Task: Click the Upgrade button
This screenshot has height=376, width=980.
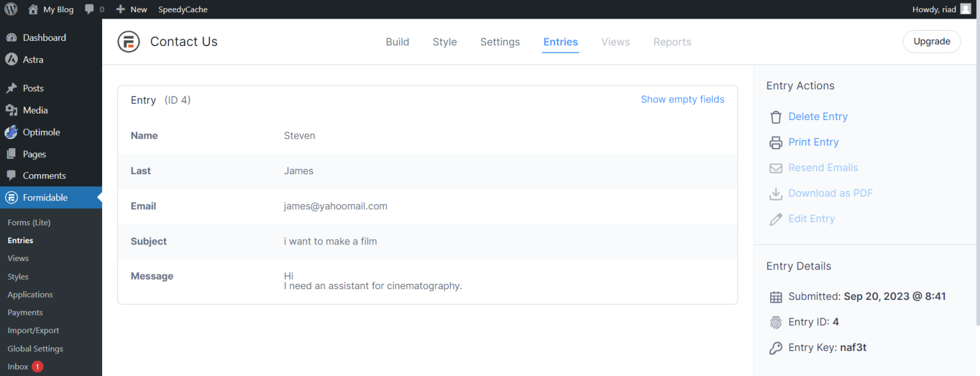Action: [x=932, y=41]
